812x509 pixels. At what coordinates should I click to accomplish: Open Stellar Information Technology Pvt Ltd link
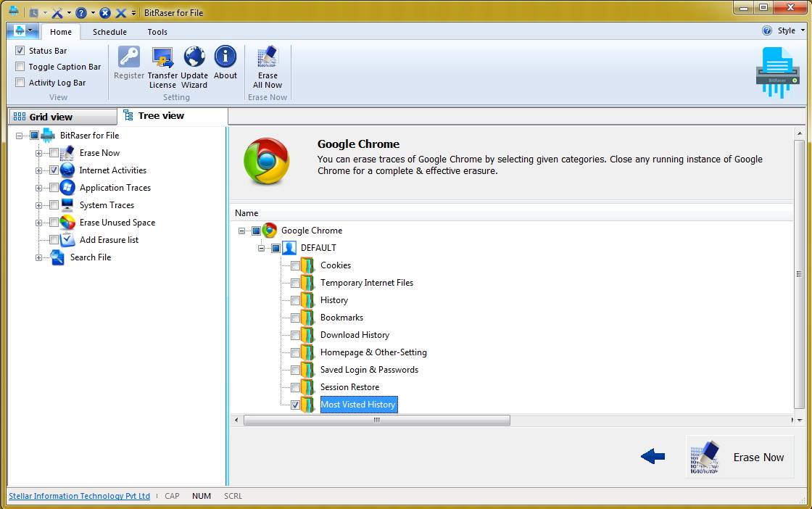(79, 495)
